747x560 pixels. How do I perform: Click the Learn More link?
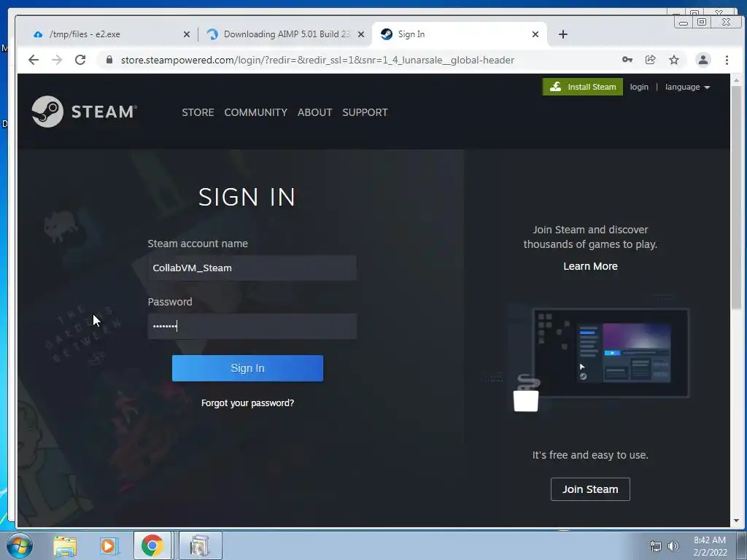click(590, 267)
